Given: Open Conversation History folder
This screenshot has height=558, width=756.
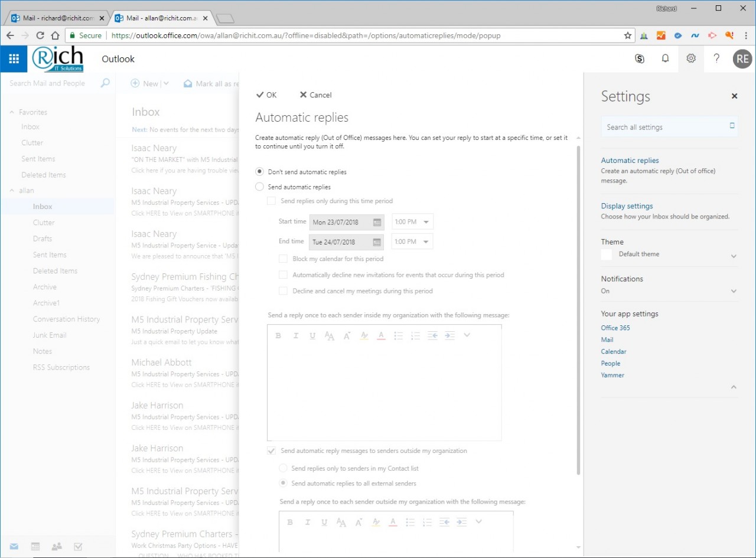Looking at the screenshot, I should 66,319.
